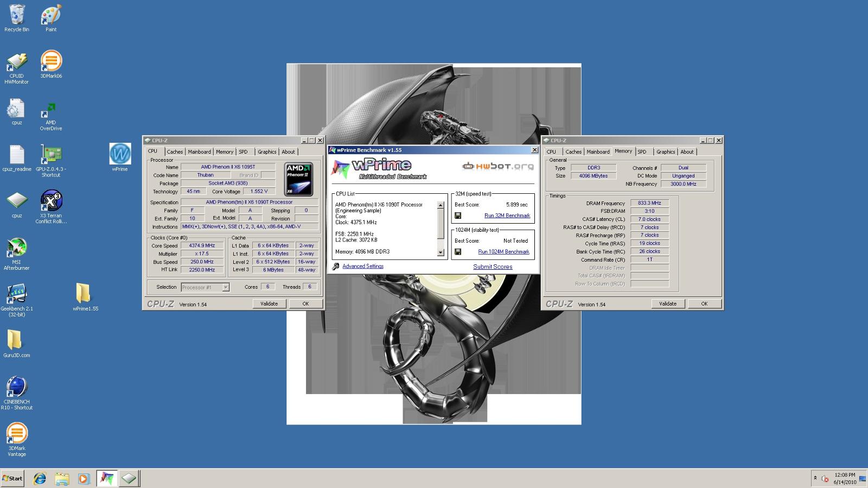The image size is (868, 488).
Task: Open Internet Explorer from the taskbar
Action: pos(40,478)
